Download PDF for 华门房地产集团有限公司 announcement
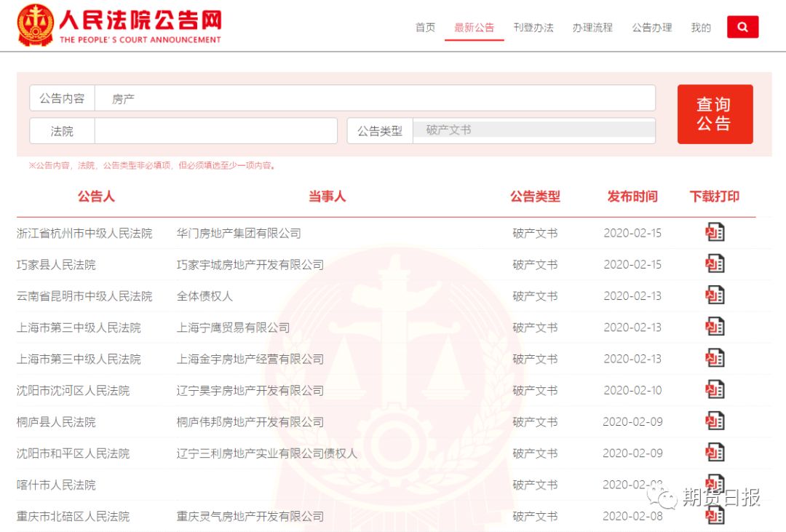Image resolution: width=786 pixels, height=532 pixels. [x=715, y=231]
